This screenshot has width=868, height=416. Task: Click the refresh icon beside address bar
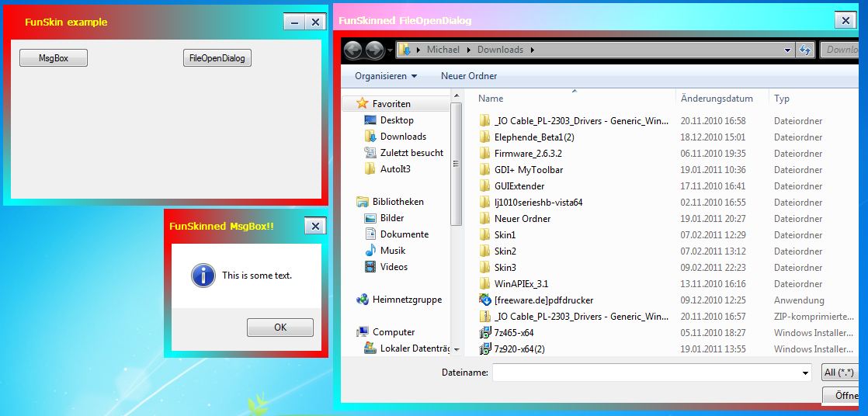point(805,50)
